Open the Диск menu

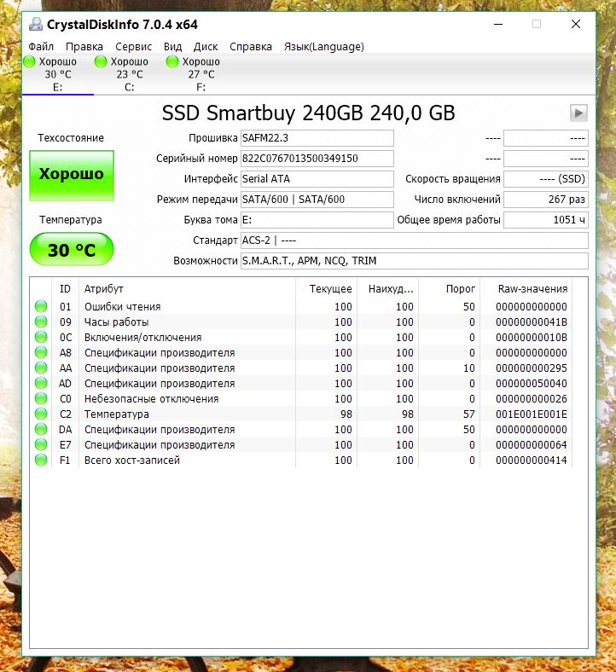pos(206,46)
